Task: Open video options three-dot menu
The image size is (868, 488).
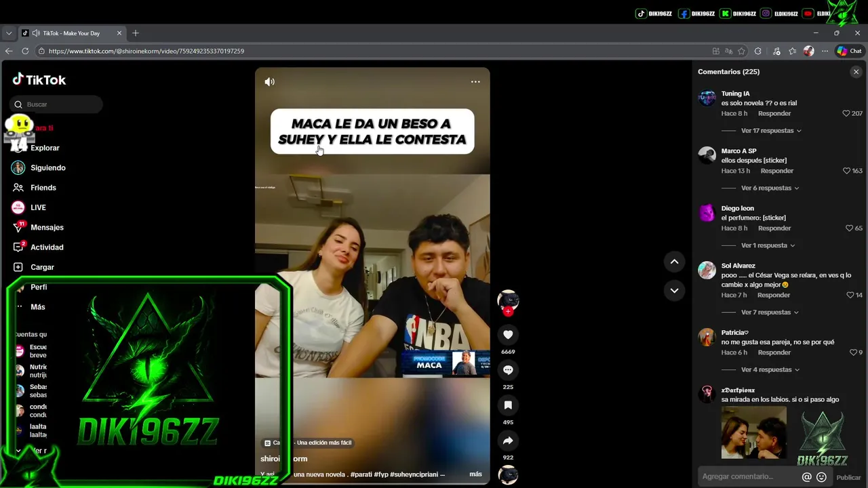Action: pos(475,82)
